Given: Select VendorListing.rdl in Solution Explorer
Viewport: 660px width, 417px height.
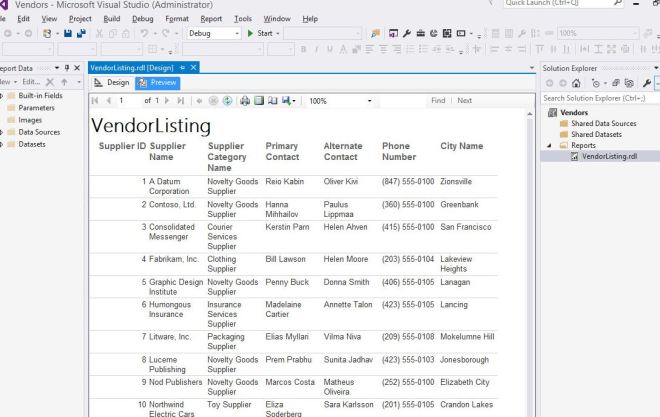Looking at the screenshot, I should click(608, 156).
